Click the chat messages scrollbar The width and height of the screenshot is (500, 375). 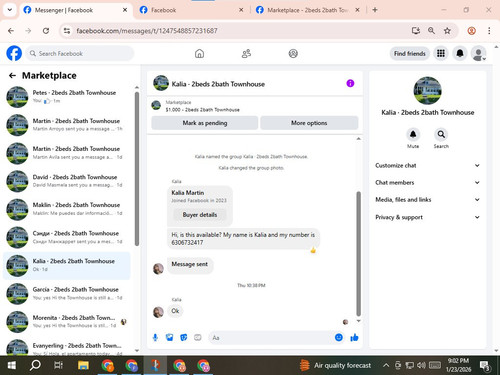[359, 253]
